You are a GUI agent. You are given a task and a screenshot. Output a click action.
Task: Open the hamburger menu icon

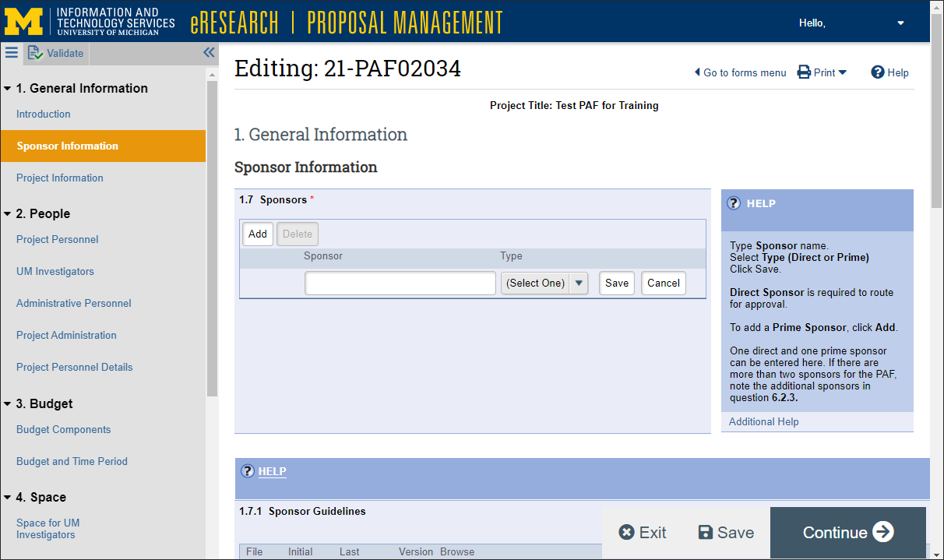click(11, 53)
